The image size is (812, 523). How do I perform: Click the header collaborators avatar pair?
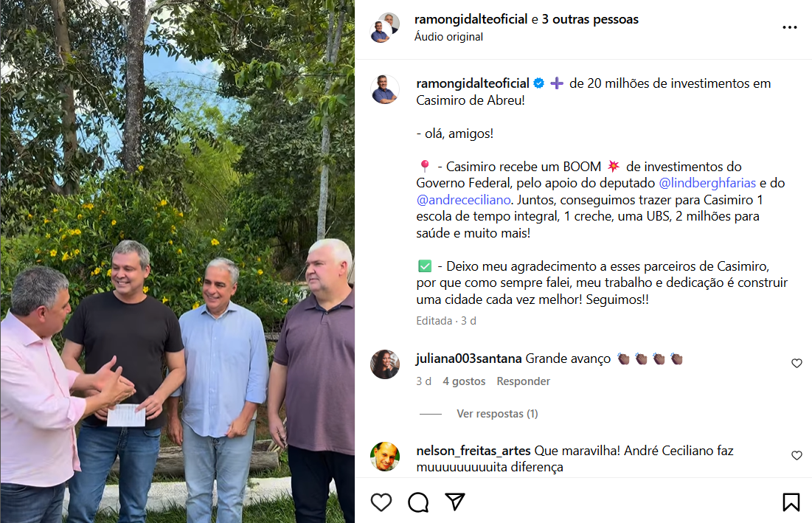[385, 27]
